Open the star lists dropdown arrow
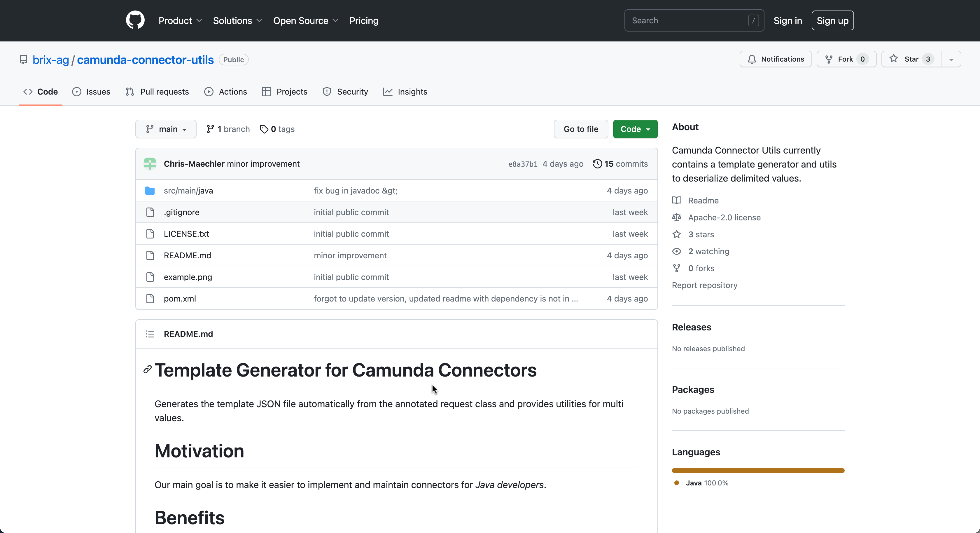Screen dimensions: 980x533 point(951,59)
